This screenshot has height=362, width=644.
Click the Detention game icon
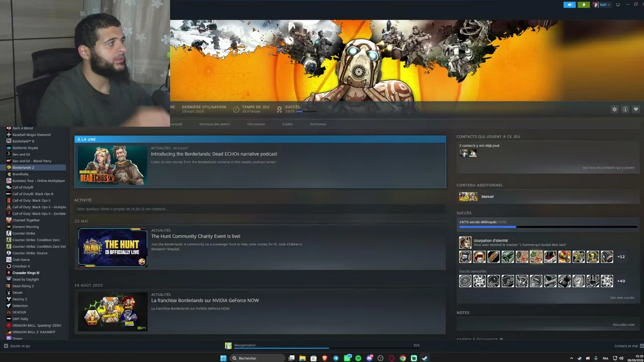point(9,306)
